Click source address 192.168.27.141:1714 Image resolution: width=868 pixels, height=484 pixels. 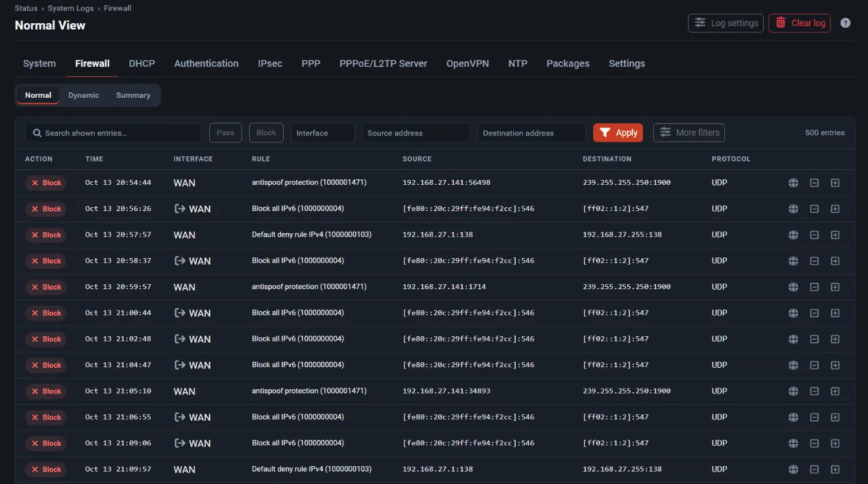click(x=444, y=287)
